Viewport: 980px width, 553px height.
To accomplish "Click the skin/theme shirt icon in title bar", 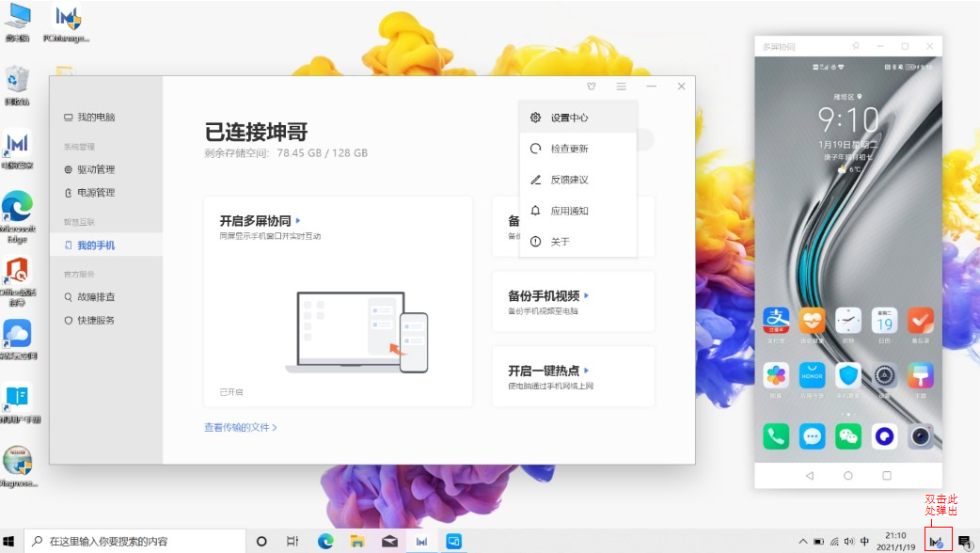I will (x=591, y=87).
